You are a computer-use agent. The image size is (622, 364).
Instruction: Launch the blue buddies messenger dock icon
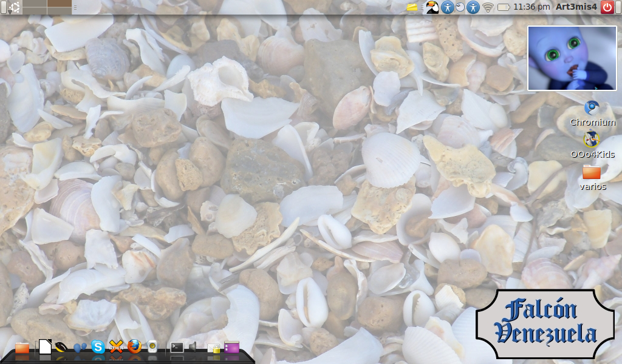(x=80, y=348)
